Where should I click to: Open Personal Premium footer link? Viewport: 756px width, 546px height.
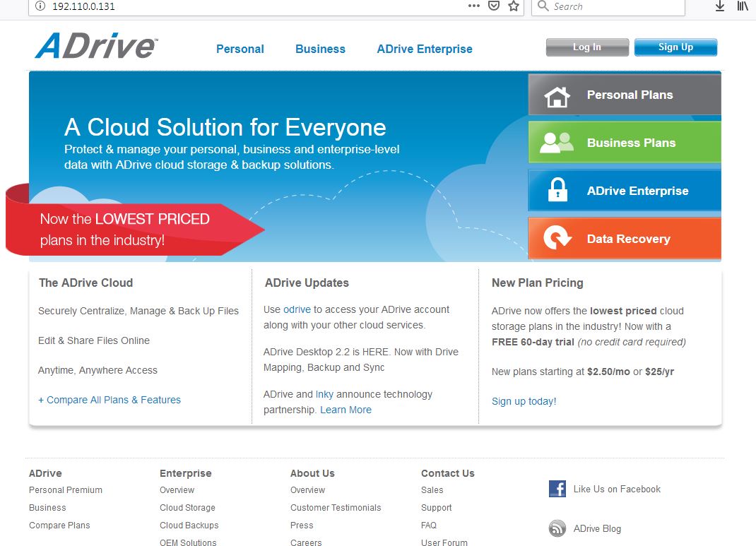coord(66,490)
